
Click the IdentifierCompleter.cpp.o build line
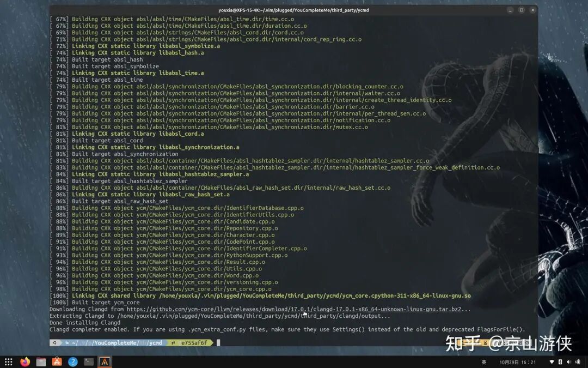click(x=178, y=249)
